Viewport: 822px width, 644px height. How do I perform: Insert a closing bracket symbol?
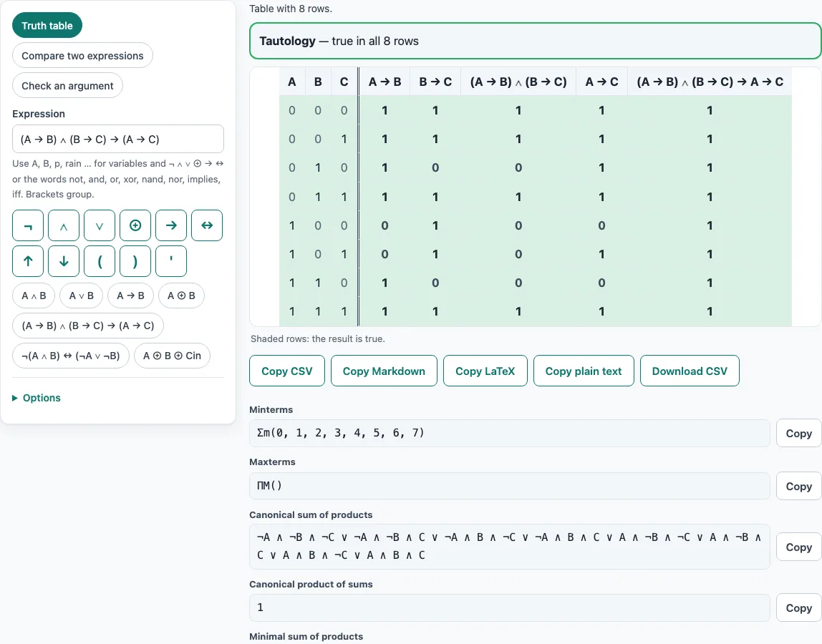pos(135,261)
